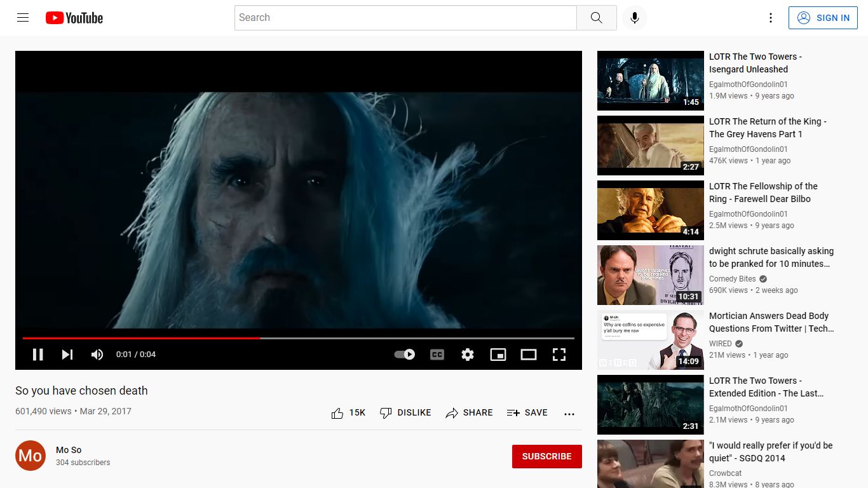Open dwight schrute prank video thumbnail
The width and height of the screenshot is (868, 488).
pyautogui.click(x=651, y=275)
